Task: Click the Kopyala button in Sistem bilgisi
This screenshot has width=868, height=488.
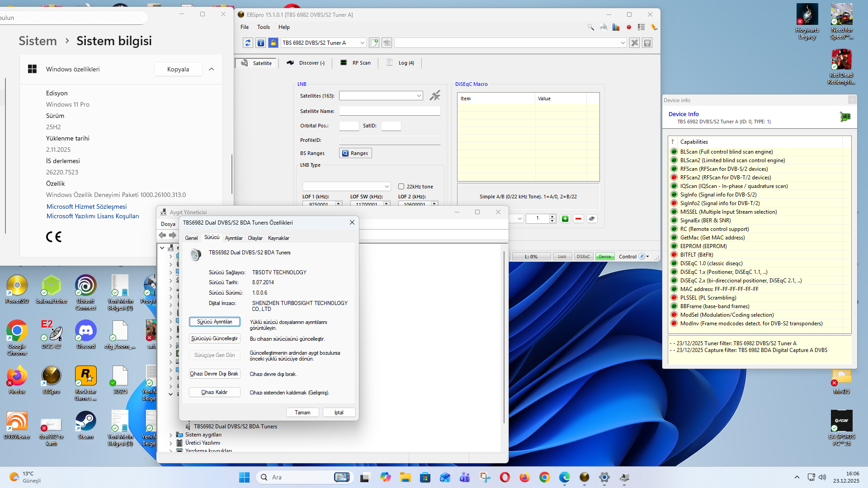Action: point(178,69)
